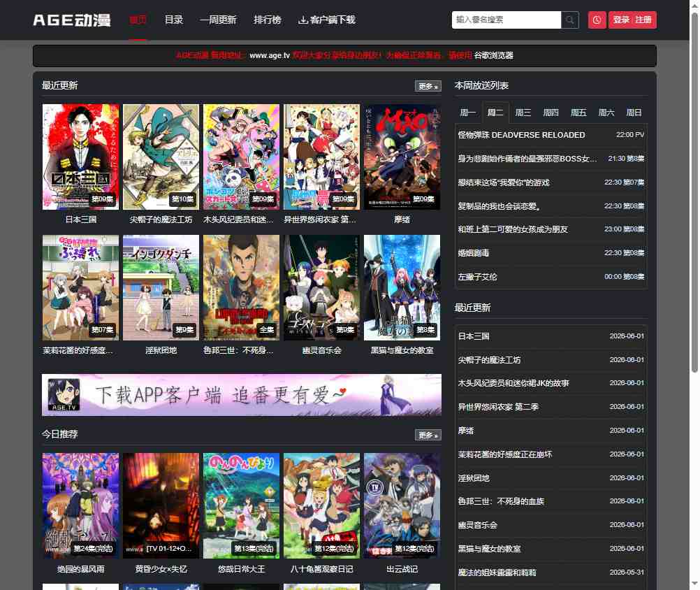Open 黄昏少女×失忆 recommended poster
Viewport: 700px width, 590px height.
pos(161,505)
